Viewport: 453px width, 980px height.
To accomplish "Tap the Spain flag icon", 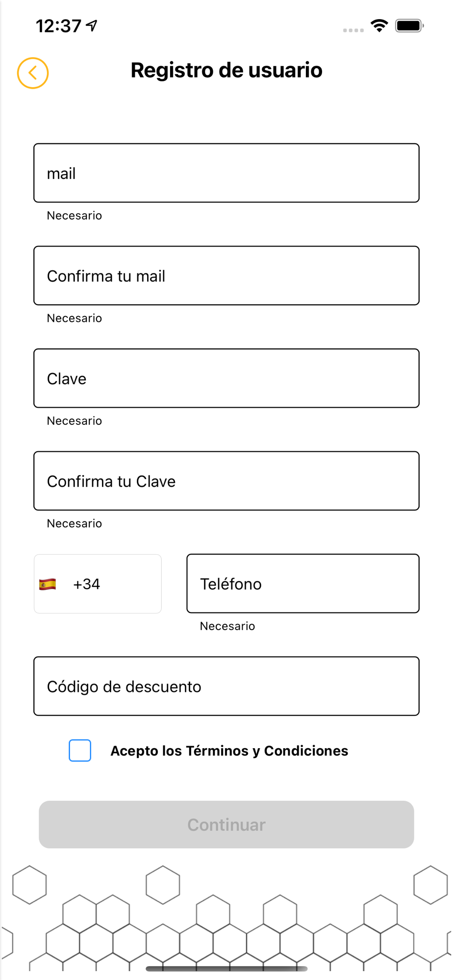I will 48,584.
